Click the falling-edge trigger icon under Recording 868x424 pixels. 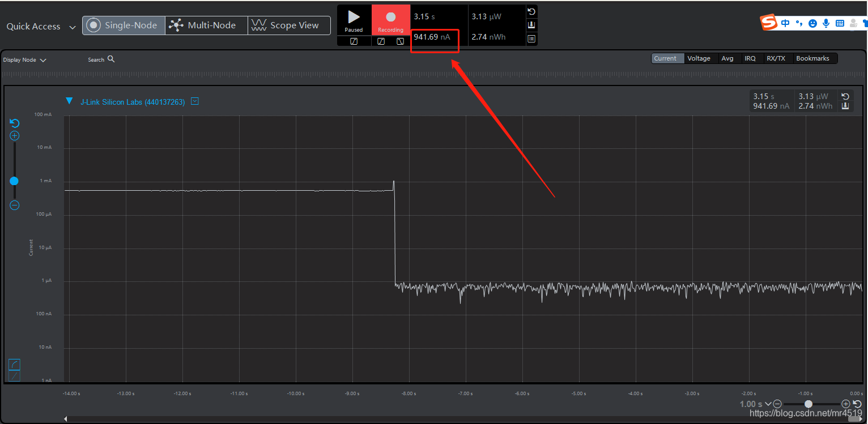tap(400, 41)
